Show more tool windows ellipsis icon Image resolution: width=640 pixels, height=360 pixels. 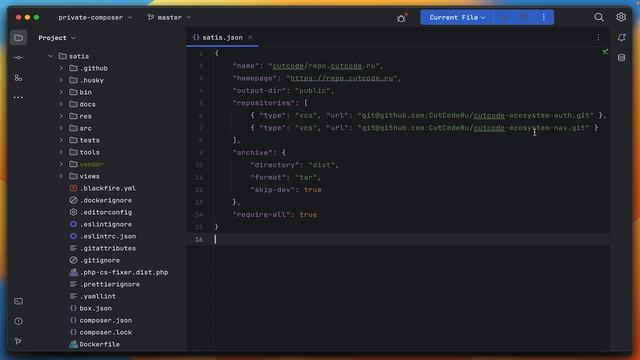[18, 98]
